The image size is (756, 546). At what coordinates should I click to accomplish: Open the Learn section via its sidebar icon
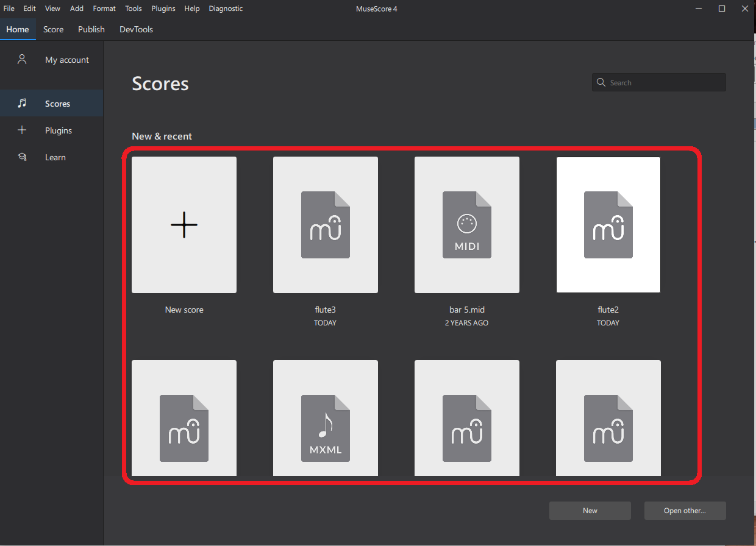point(23,157)
